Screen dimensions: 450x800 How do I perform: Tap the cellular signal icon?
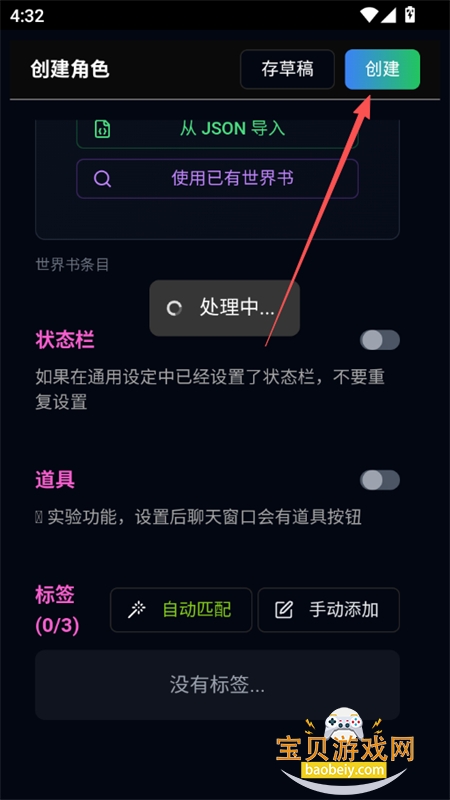tap(388, 15)
